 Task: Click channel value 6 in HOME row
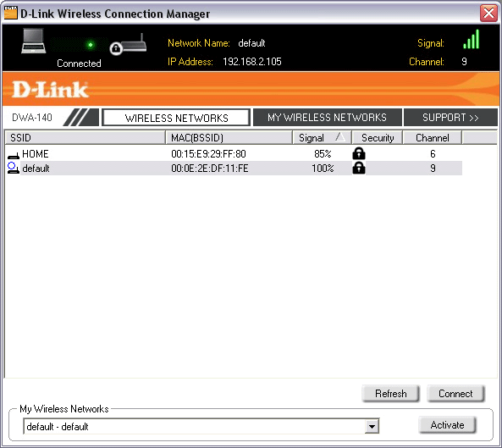pos(433,154)
